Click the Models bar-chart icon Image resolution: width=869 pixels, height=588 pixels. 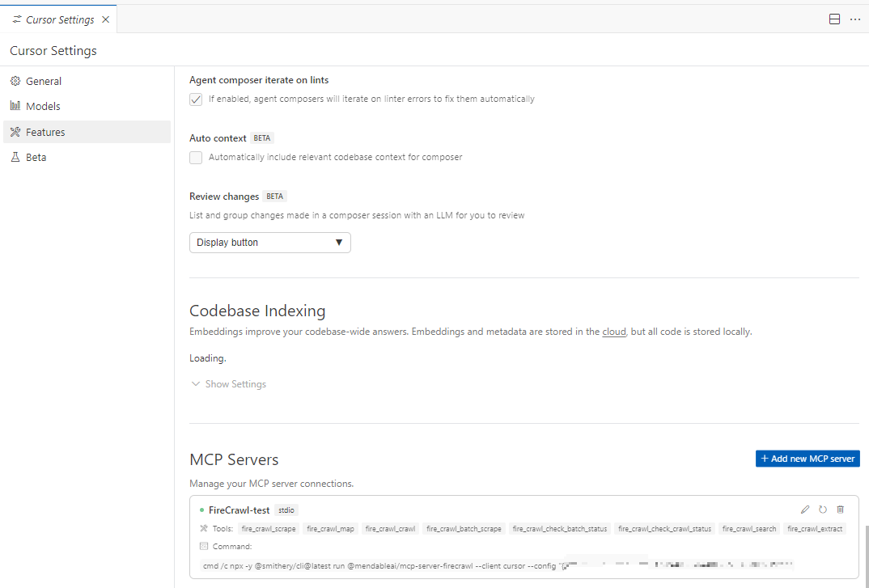15,105
